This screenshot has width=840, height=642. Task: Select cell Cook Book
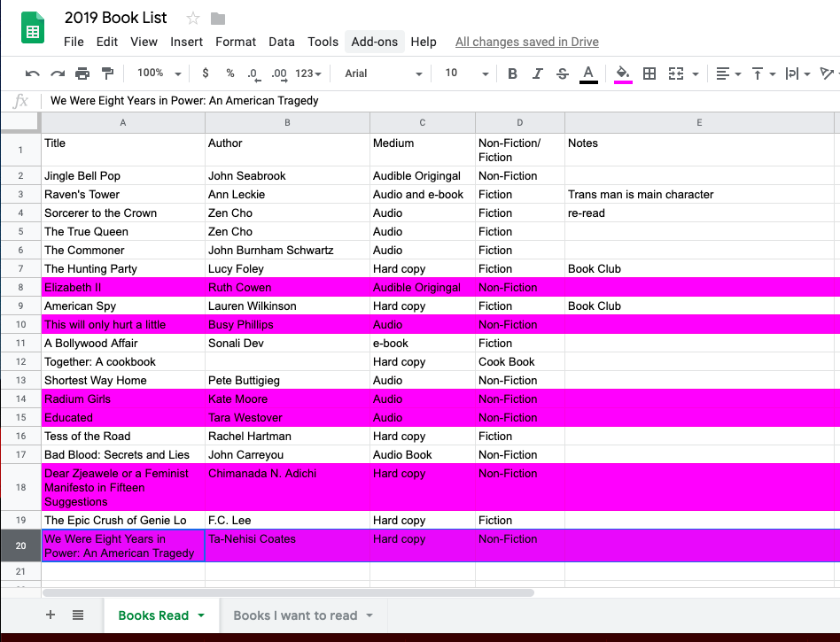[519, 362]
